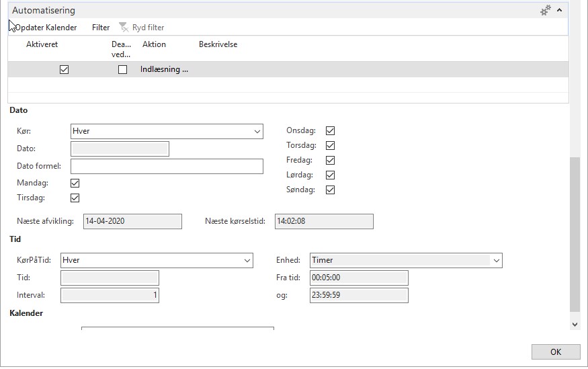Tick the Deaktiver ved fejl checkbox
Image resolution: width=588 pixels, height=369 pixels.
pos(122,69)
